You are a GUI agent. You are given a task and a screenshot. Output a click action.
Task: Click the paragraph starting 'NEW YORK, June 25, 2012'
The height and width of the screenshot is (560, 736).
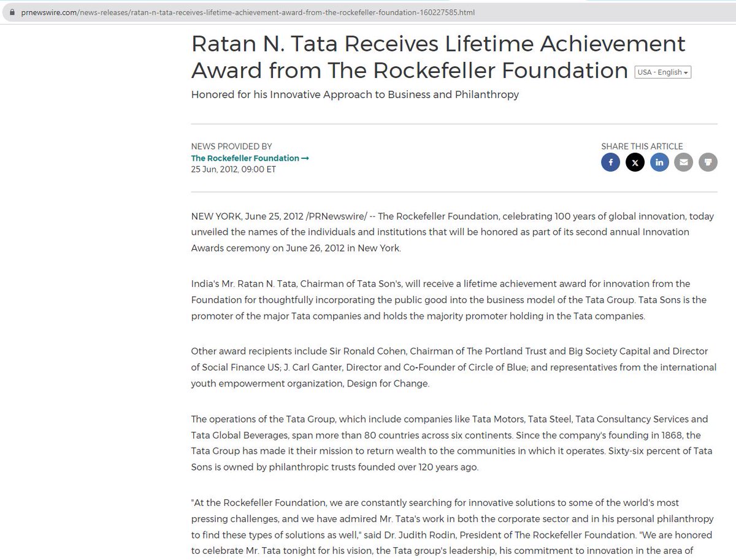pyautogui.click(x=453, y=232)
